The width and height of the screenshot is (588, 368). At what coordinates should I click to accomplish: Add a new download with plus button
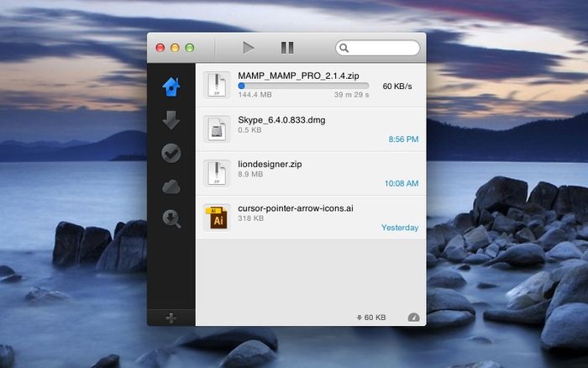tap(171, 318)
